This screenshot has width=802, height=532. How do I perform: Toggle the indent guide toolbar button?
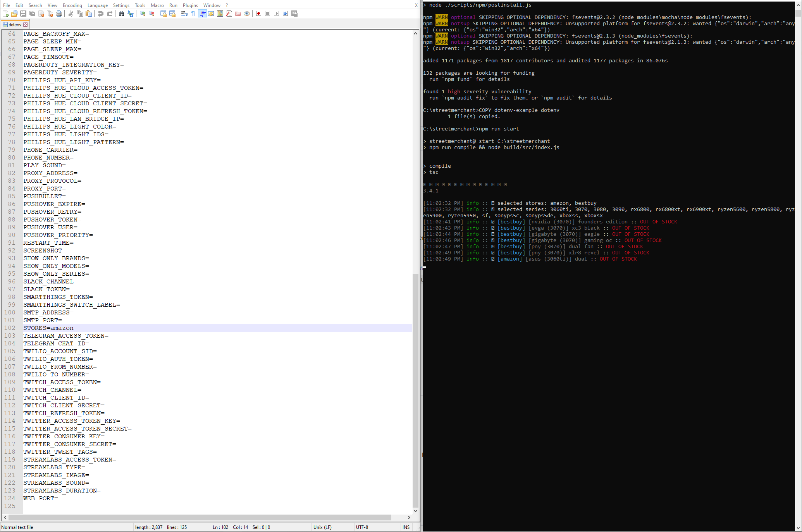coord(202,14)
